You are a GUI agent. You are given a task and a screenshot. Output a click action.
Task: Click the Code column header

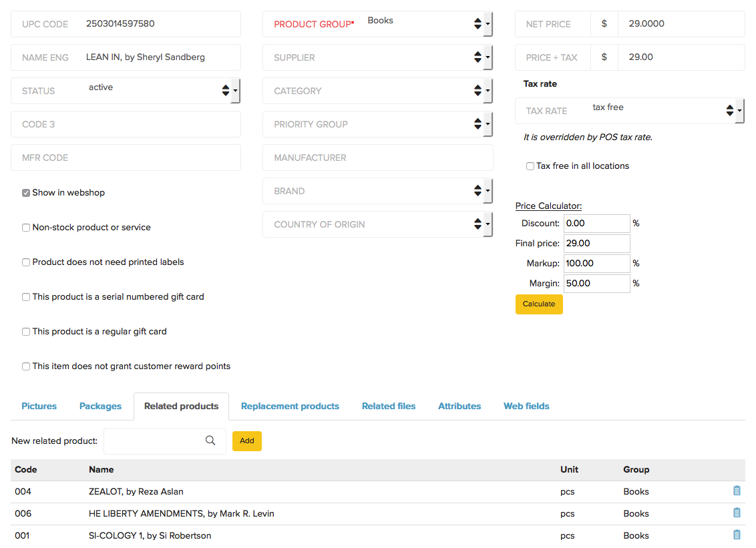pyautogui.click(x=26, y=469)
